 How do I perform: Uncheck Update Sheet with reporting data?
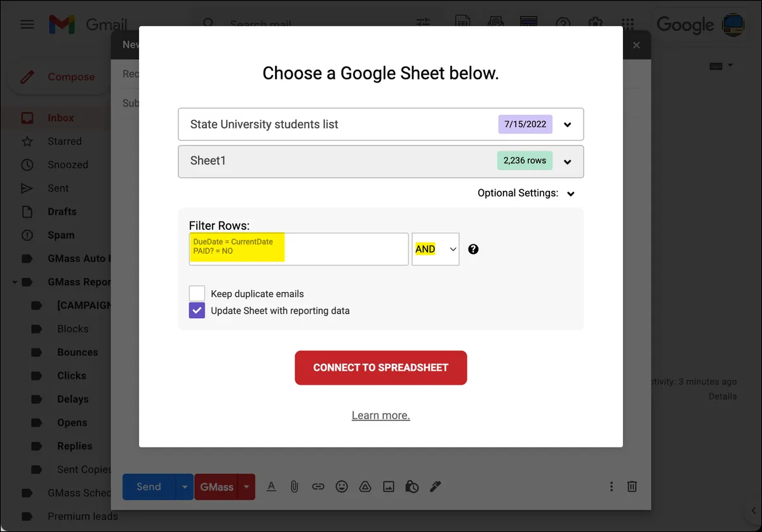(x=197, y=310)
